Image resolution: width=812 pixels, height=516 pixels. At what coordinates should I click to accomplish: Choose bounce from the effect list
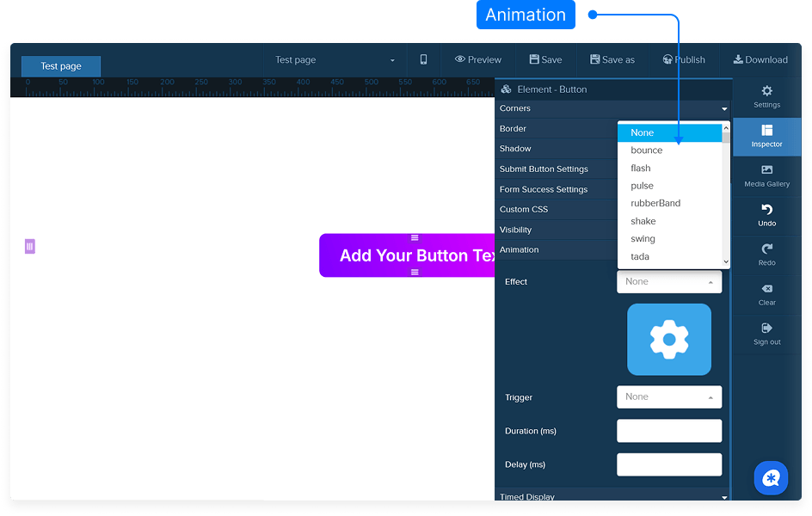(x=647, y=150)
